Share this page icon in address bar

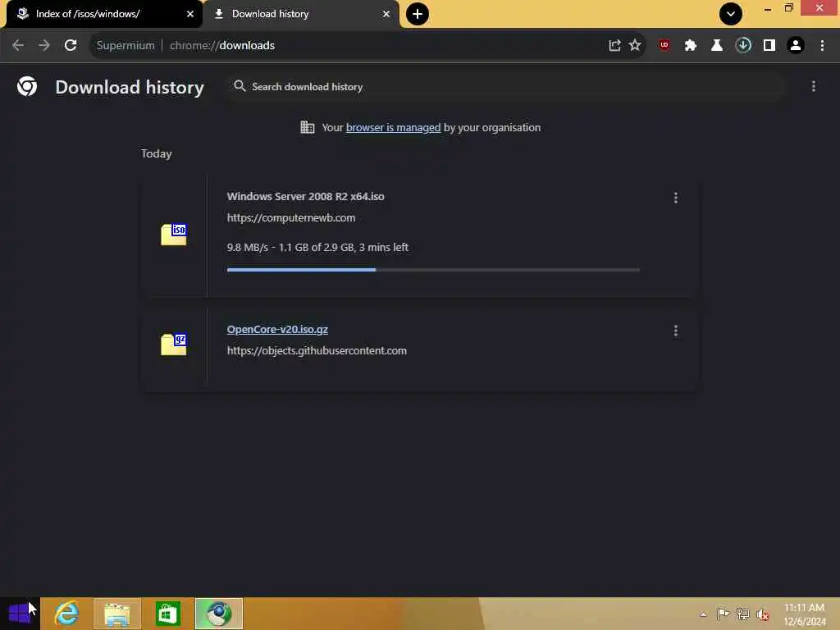click(x=614, y=46)
